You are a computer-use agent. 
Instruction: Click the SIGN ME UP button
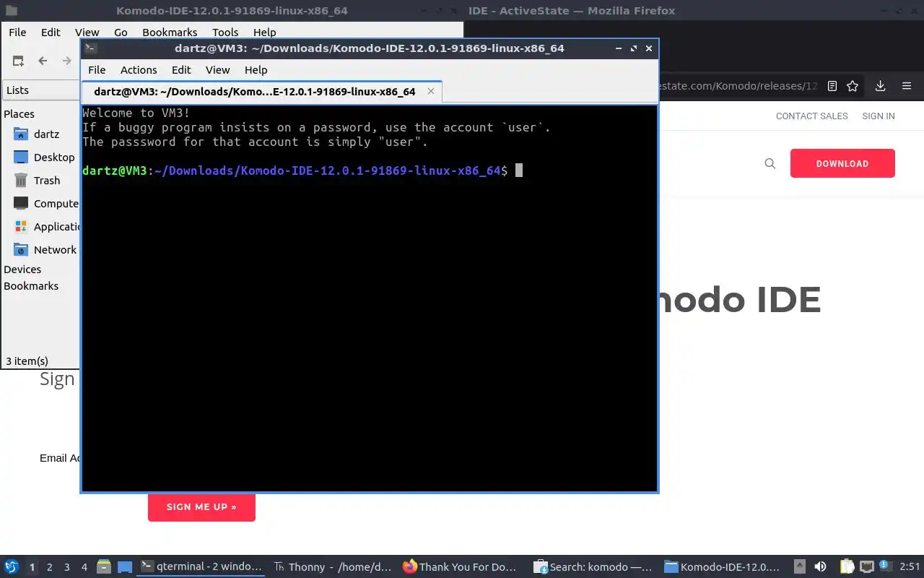pos(201,506)
